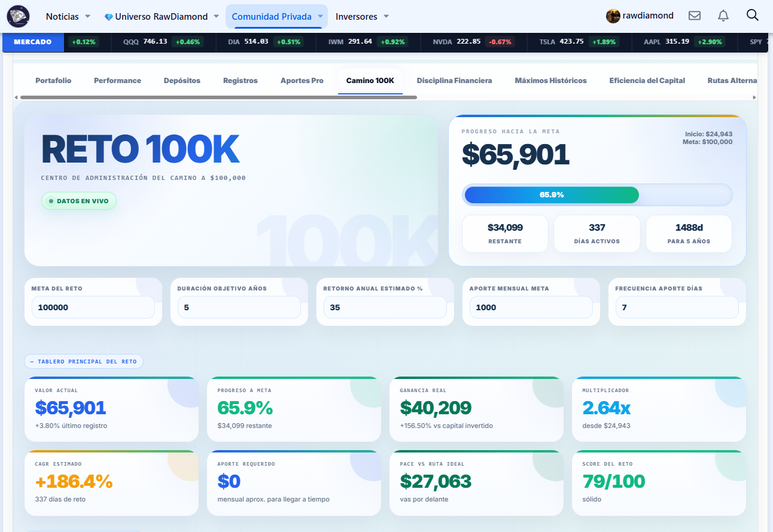Click the Ganancia Real $40,209 card

pos(476,409)
